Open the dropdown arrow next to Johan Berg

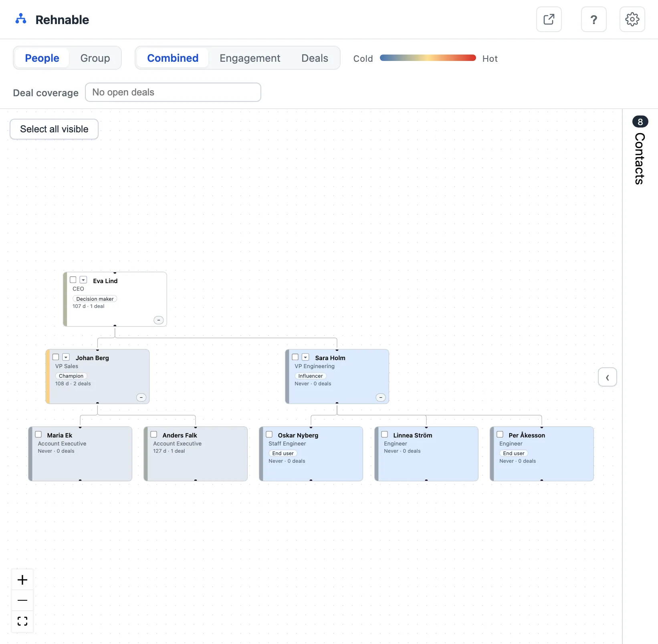pos(66,357)
